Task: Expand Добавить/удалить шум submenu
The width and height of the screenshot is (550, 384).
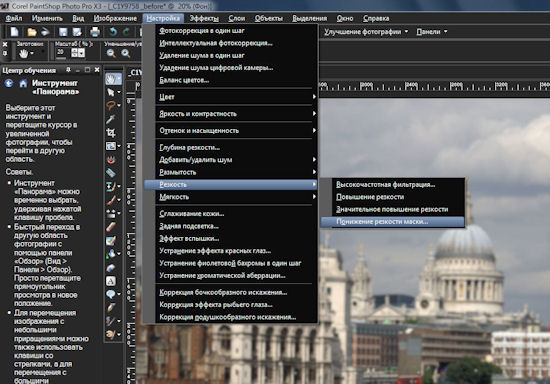Action: (237, 160)
